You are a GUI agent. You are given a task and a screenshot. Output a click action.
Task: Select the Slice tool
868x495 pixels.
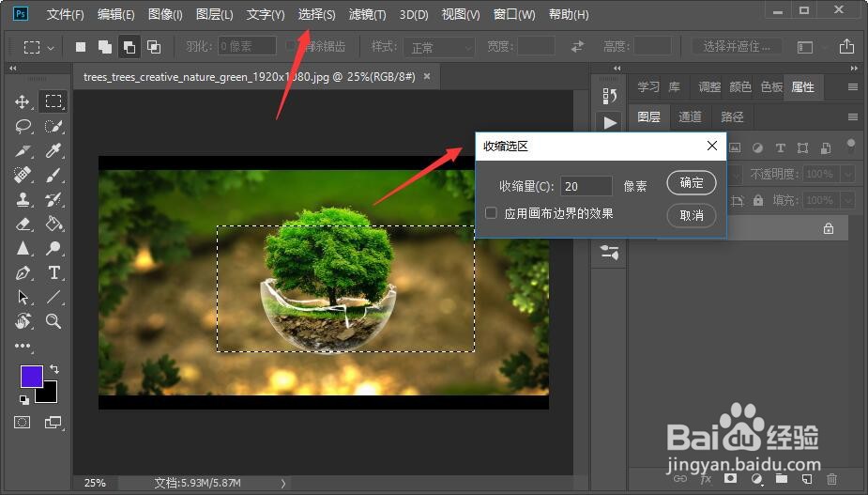[x=23, y=151]
